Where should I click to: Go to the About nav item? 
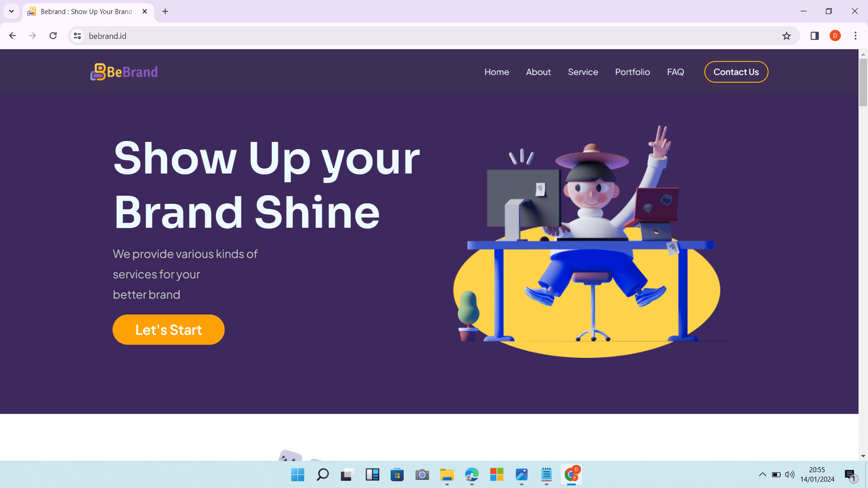tap(538, 72)
